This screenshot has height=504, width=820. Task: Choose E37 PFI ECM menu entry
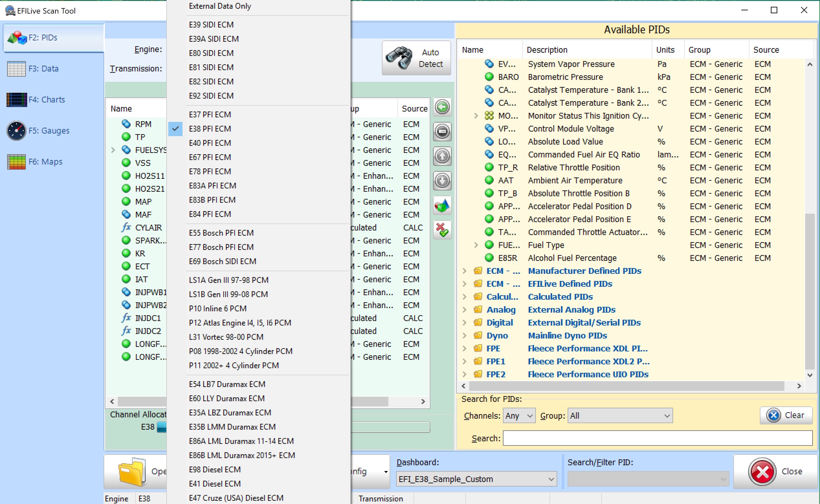(259, 115)
